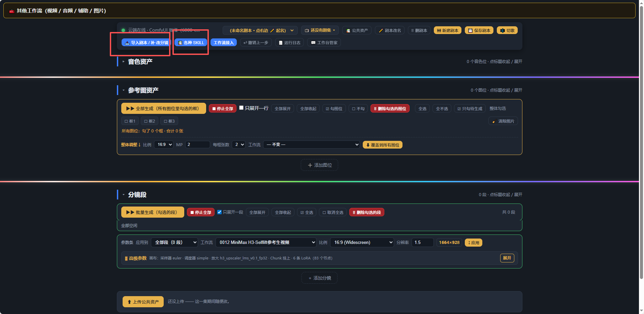
Task: Expand 高级参数 with 展开 button
Action: (507, 258)
